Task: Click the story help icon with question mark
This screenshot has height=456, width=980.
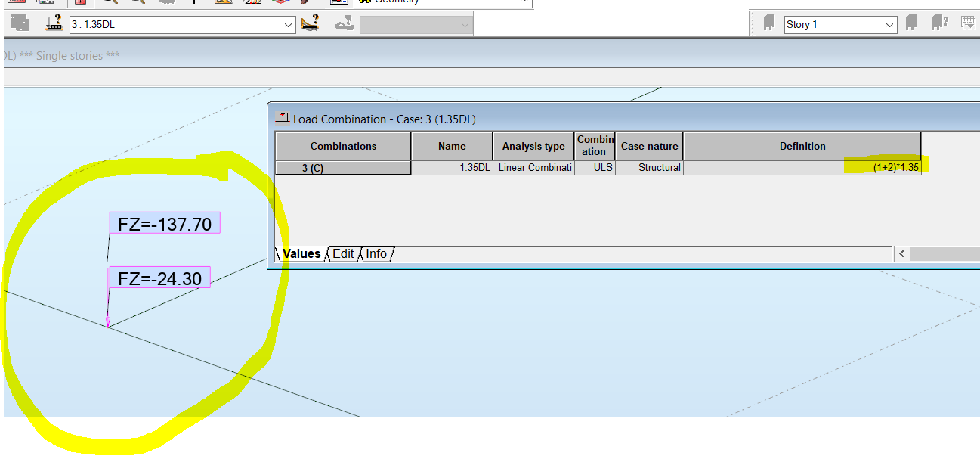Action: [x=939, y=23]
